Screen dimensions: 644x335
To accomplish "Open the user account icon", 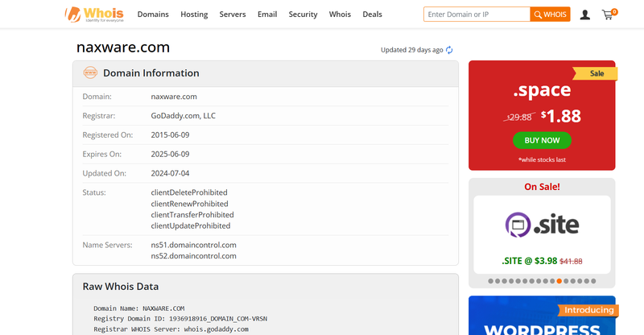I will tap(585, 14).
